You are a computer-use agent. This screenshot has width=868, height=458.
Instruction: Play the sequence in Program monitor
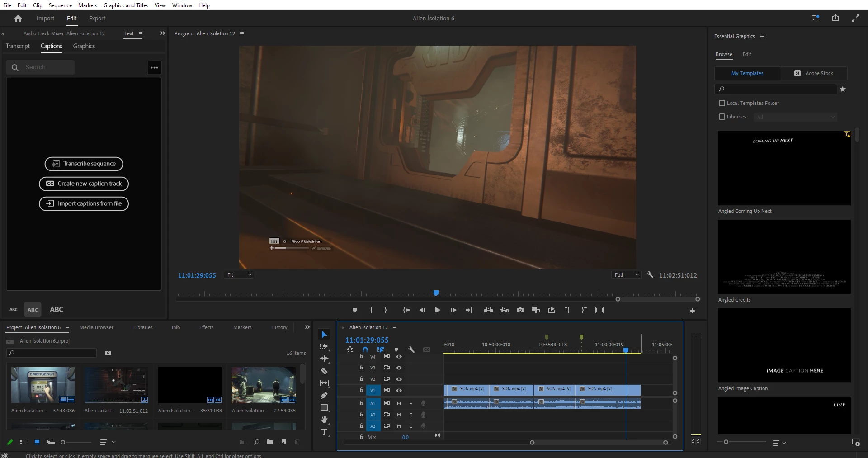coord(437,310)
